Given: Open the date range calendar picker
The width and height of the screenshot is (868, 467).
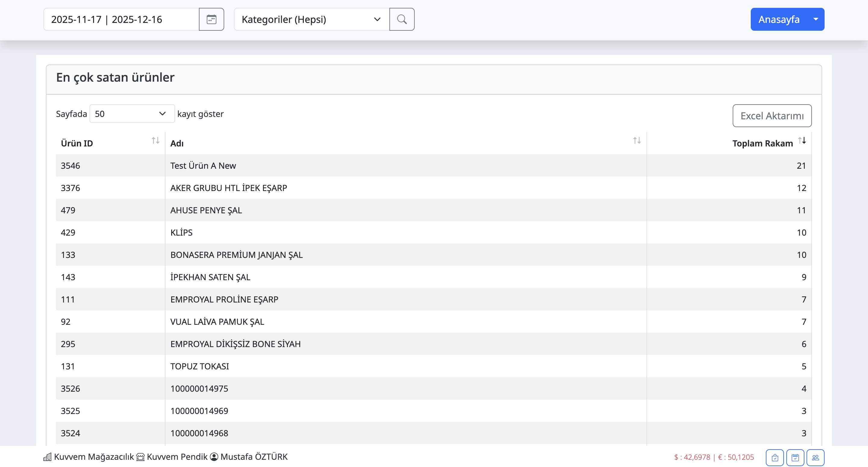Looking at the screenshot, I should click(x=211, y=19).
